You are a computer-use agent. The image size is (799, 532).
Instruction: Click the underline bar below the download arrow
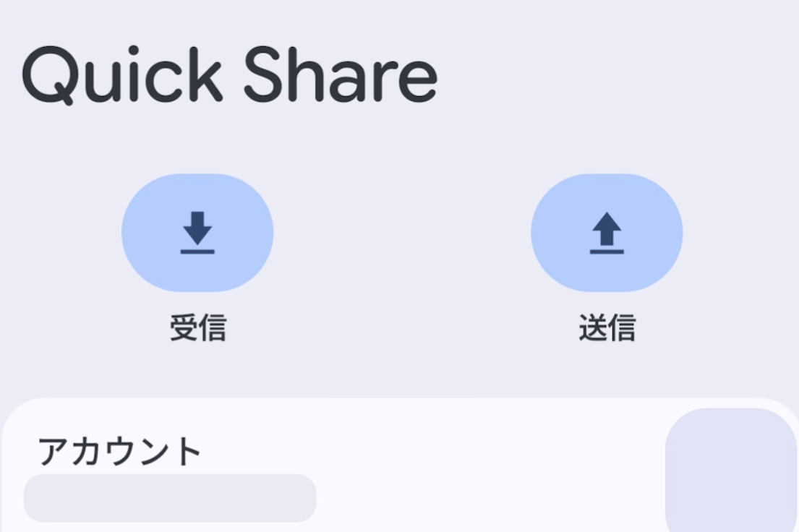tap(197, 252)
